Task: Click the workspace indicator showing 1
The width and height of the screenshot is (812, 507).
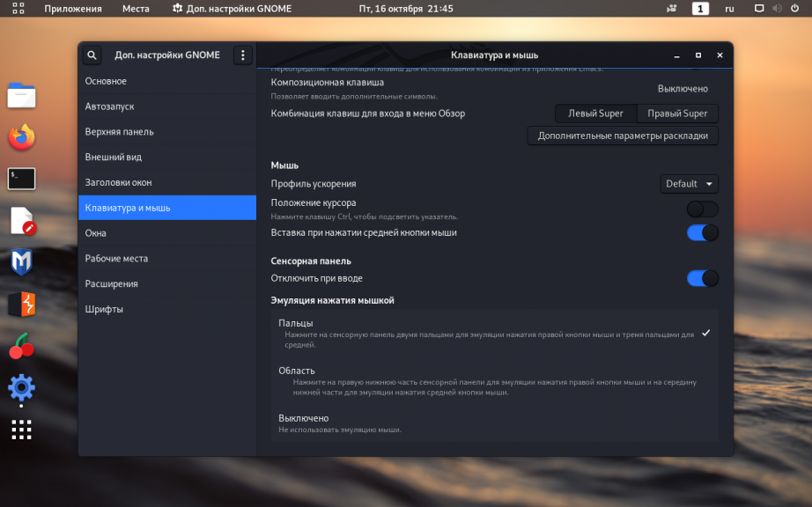Action: coord(700,8)
